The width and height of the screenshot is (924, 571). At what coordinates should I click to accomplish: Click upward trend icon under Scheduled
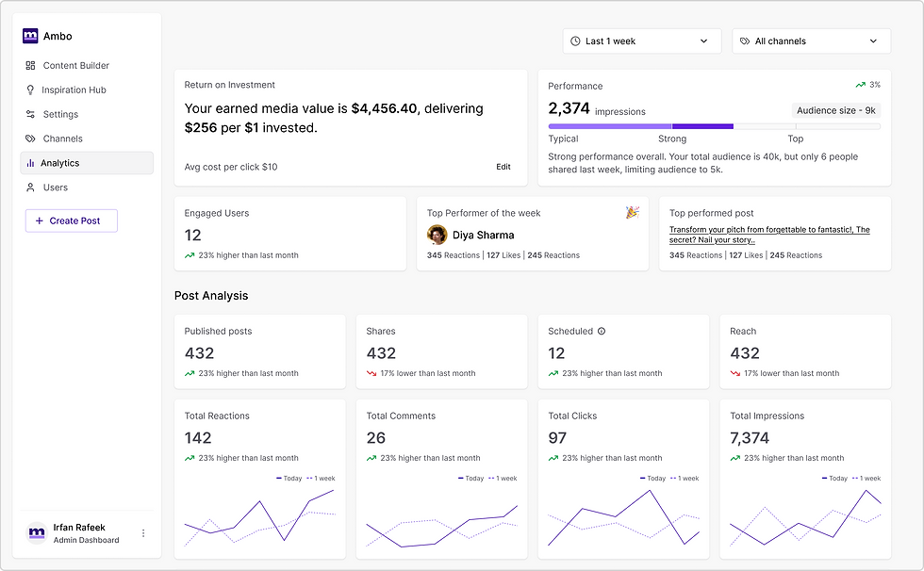[x=553, y=373]
